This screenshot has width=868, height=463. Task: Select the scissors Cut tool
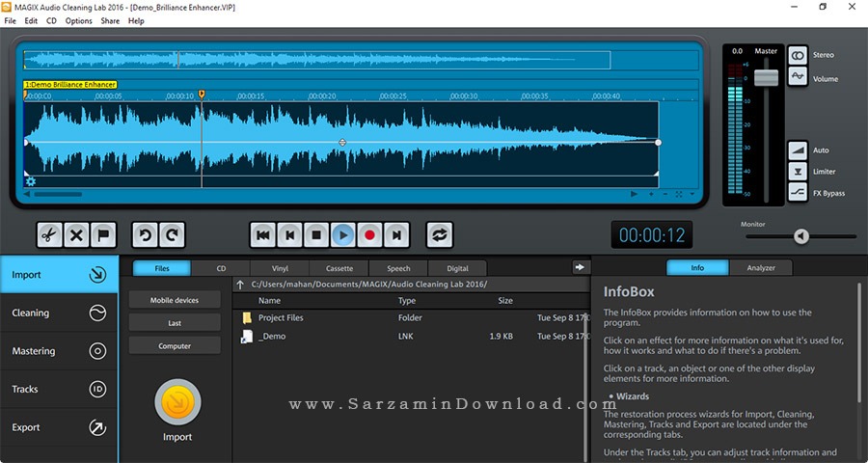coord(49,235)
